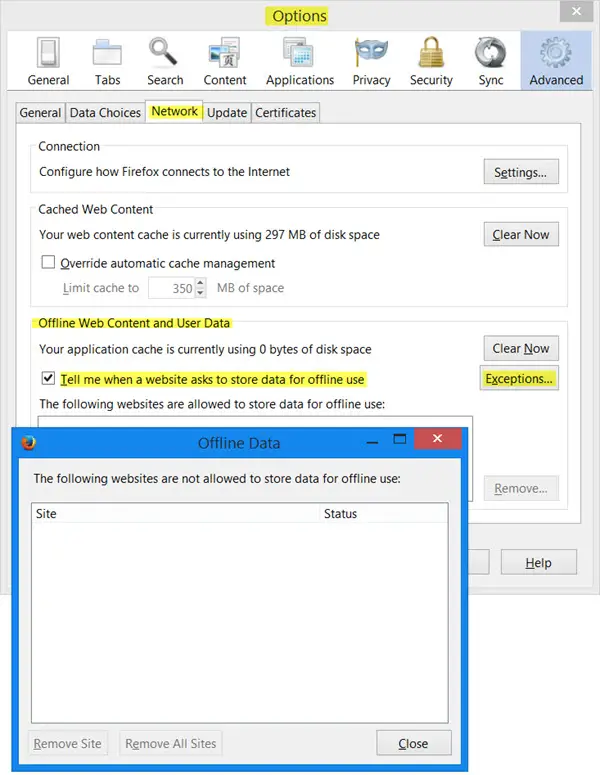Click the cache limit 350 field
600x775 pixels.
(172, 288)
